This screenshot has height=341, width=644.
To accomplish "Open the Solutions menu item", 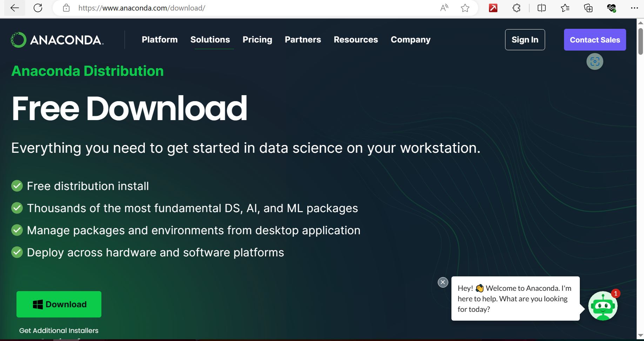I will (210, 40).
